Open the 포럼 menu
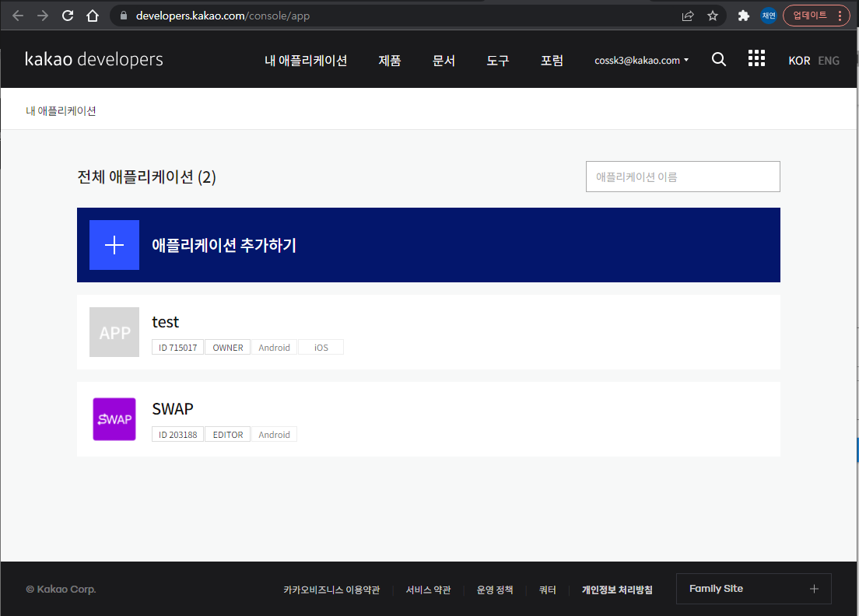This screenshot has width=859, height=616. [x=552, y=60]
